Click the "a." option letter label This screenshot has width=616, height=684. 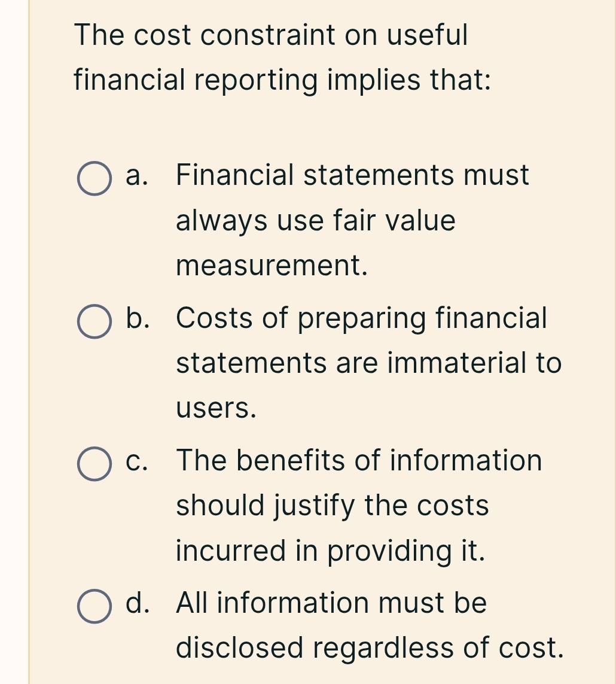[137, 176]
